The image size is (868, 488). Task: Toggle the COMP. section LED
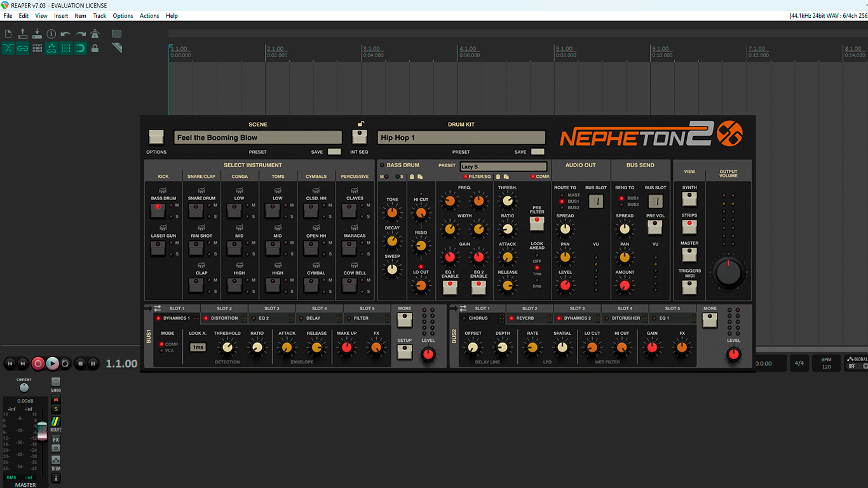coord(532,177)
